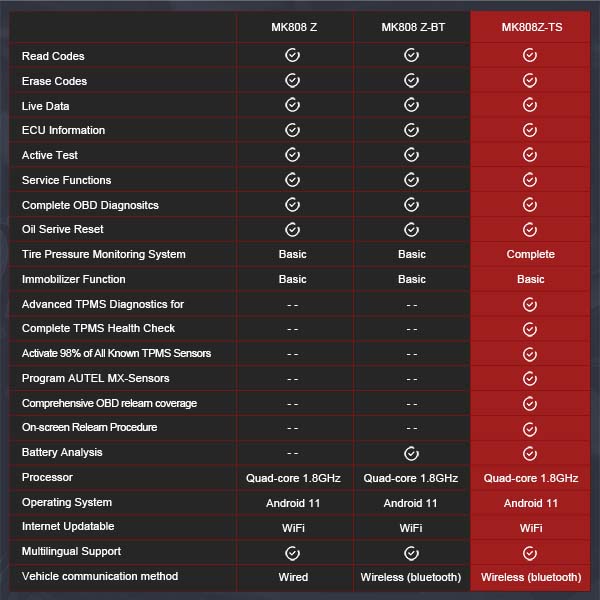This screenshot has width=600, height=600.
Task: Click Complete TPMS Health Check checkmark
Action: tap(530, 329)
